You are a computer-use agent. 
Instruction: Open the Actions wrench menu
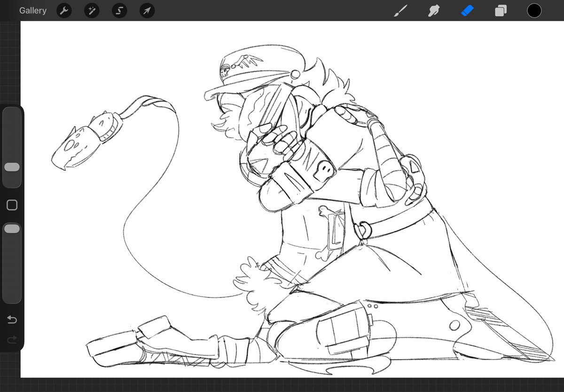coord(64,10)
